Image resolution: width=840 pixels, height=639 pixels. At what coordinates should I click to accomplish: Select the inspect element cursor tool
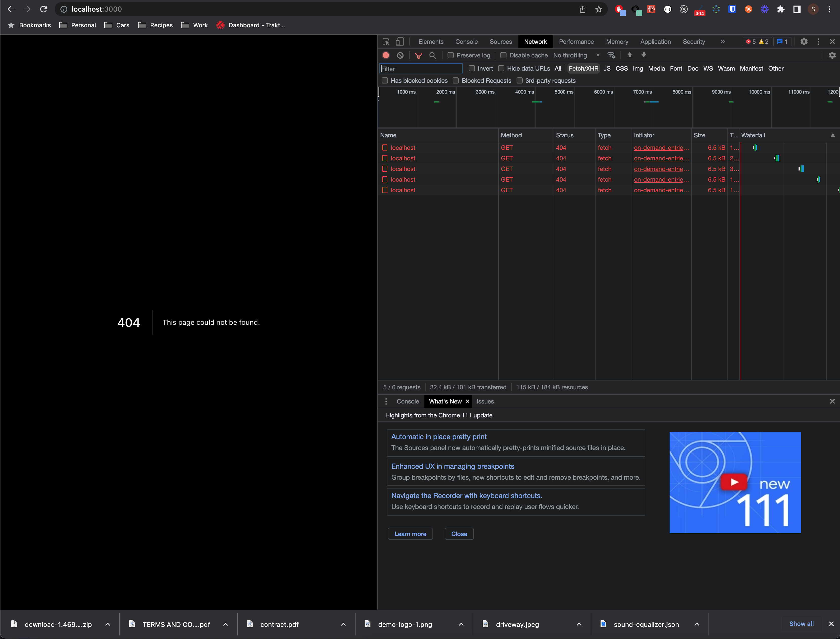(x=386, y=41)
